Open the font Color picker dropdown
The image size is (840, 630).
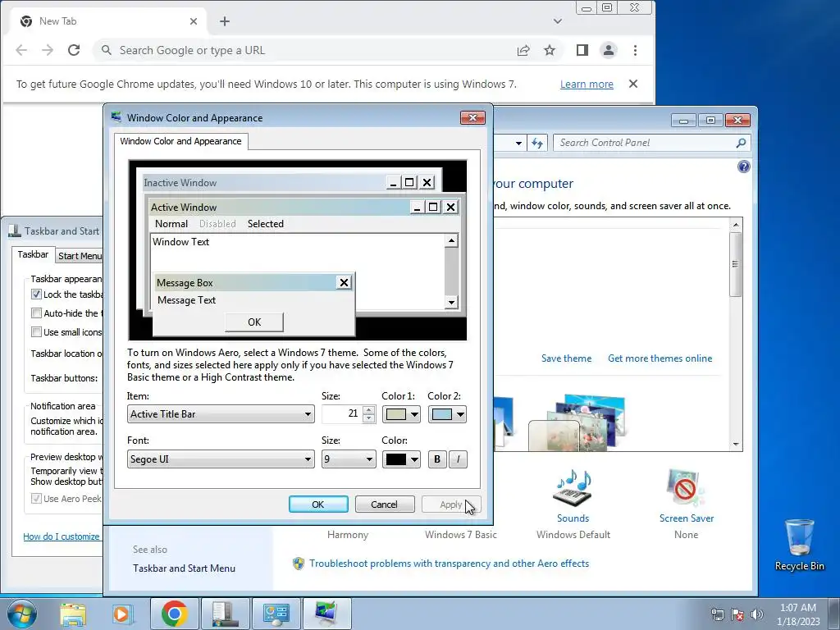click(400, 459)
